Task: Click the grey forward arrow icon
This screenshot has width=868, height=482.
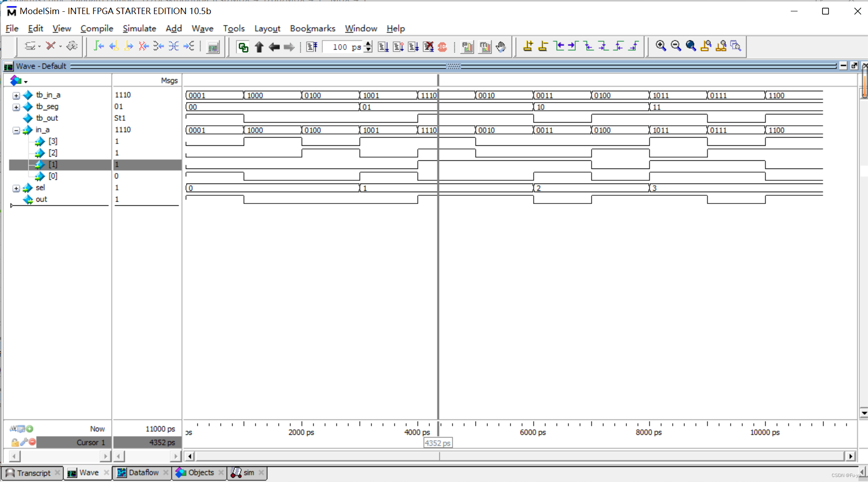Action: pos(289,47)
